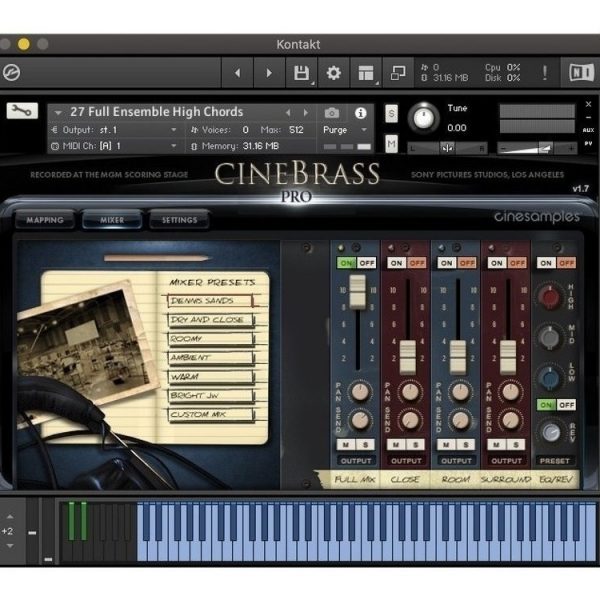Expand the instrument name dropdown triangle
This screenshot has height=600, width=600.
tap(58, 113)
